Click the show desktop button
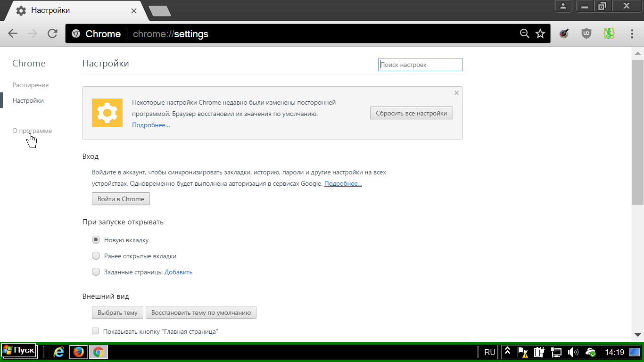Viewport: 644px width, 362px height. (x=635, y=352)
